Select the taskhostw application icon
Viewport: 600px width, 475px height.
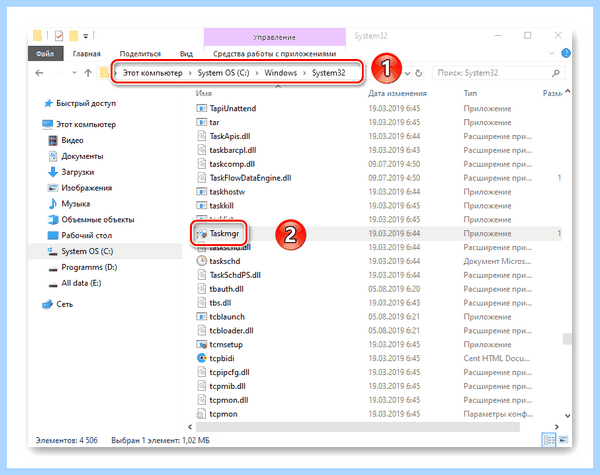pyautogui.click(x=201, y=192)
